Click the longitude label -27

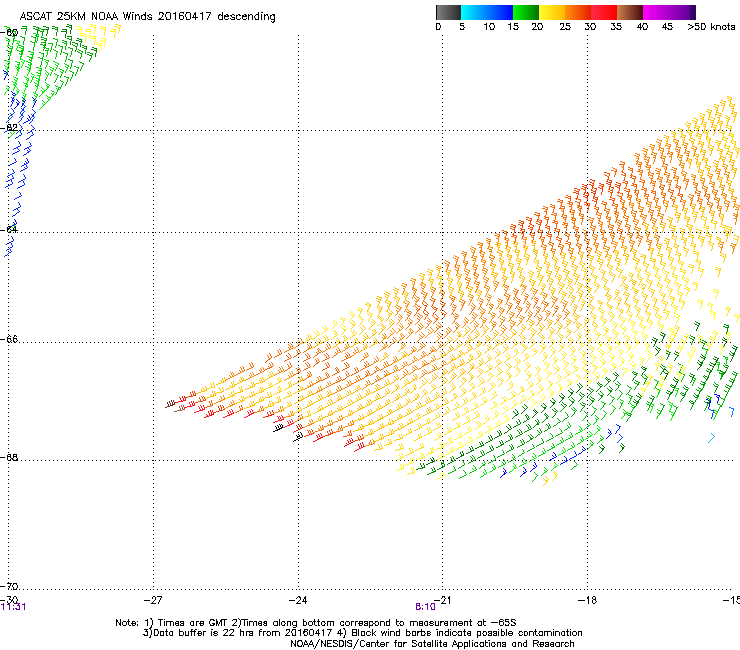(153, 600)
